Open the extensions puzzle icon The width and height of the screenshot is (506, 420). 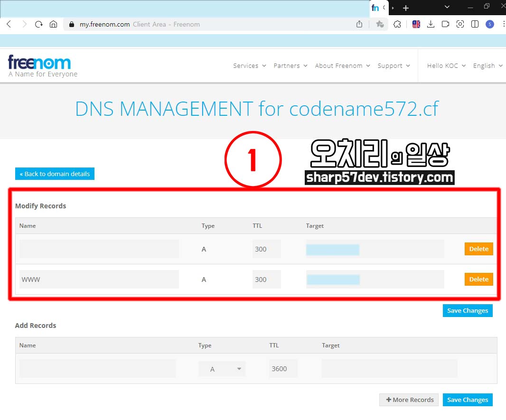tap(397, 24)
